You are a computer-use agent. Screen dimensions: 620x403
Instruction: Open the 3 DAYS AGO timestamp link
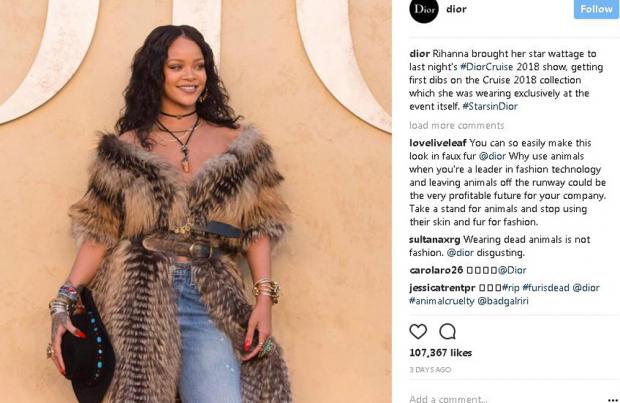point(430,370)
